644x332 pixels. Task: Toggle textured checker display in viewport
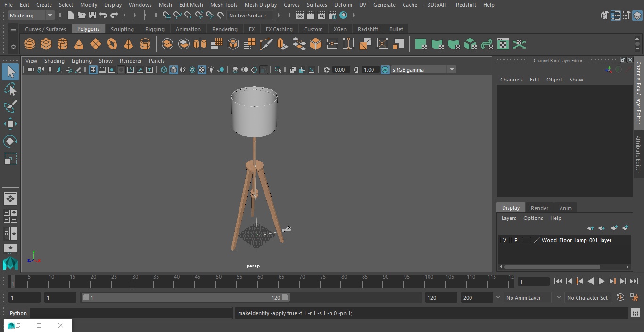tap(202, 70)
